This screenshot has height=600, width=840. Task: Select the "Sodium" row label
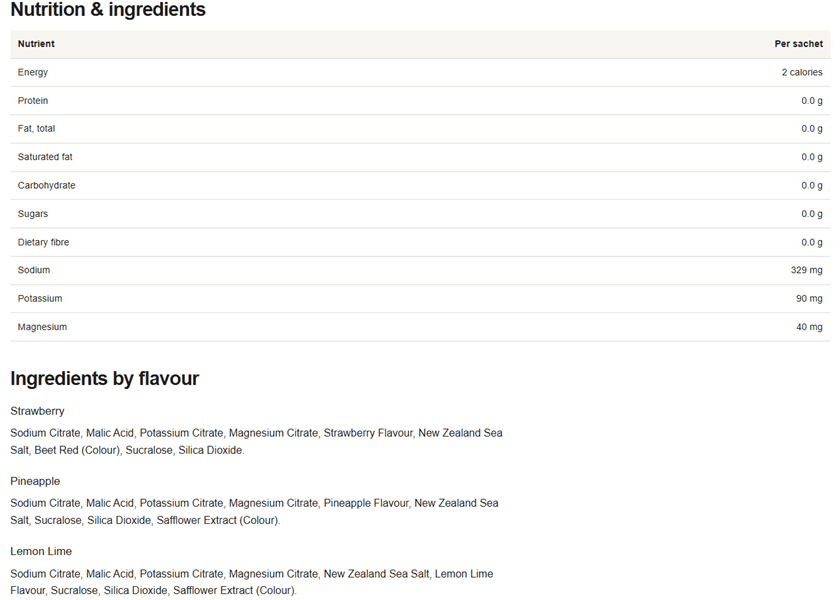(34, 270)
